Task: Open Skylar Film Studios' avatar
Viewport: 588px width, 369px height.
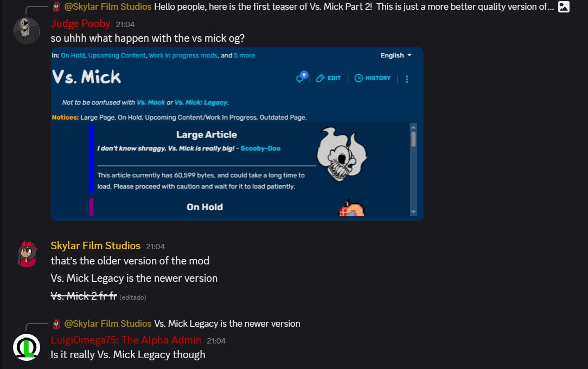Action: pyautogui.click(x=27, y=254)
